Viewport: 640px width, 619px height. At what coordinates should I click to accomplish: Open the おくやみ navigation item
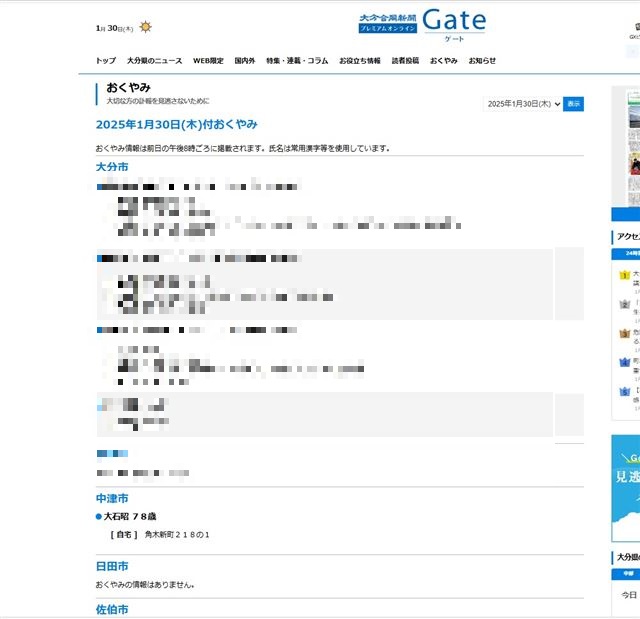point(443,61)
